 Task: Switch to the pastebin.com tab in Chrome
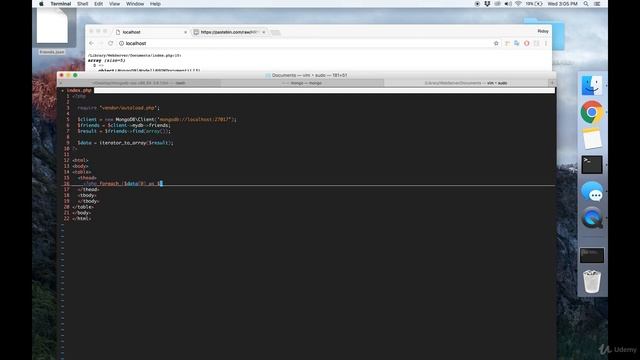[x=229, y=32]
